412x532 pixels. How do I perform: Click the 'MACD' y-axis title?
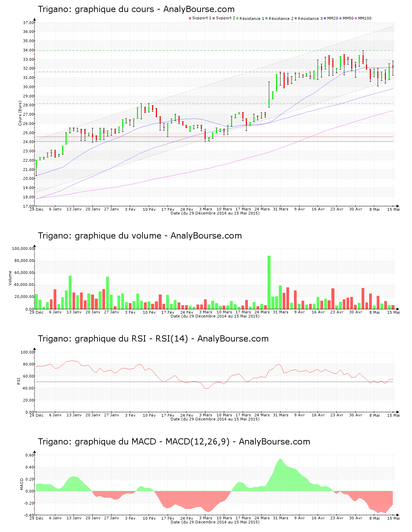(x=22, y=484)
